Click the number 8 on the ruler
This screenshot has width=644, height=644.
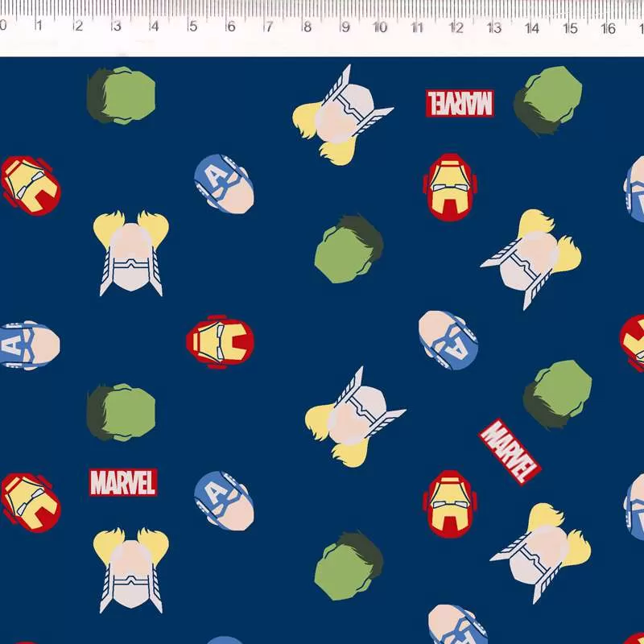tap(307, 27)
